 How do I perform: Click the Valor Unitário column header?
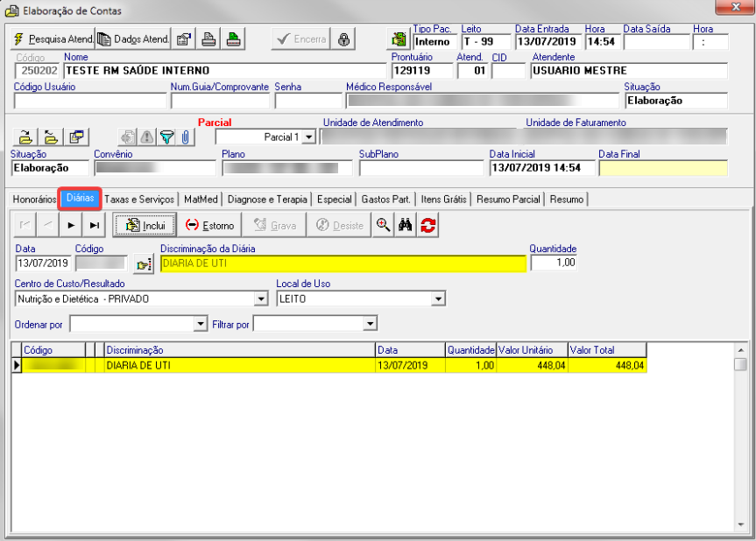pos(533,350)
